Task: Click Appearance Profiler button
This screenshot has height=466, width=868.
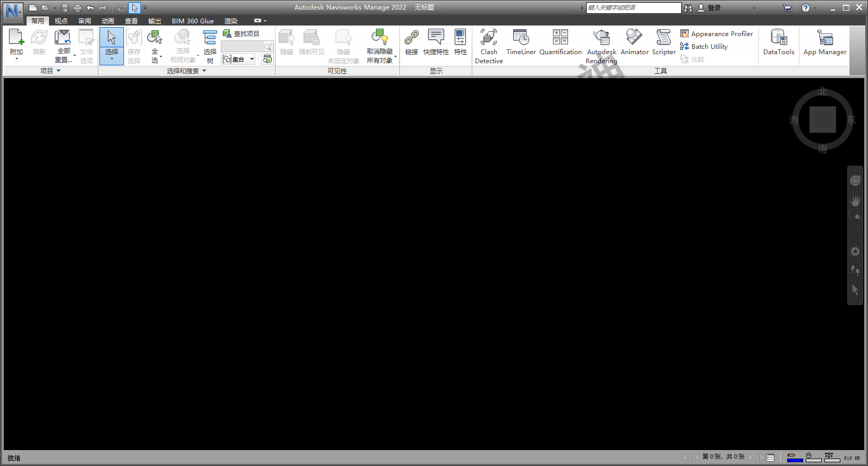Action: [x=716, y=33]
